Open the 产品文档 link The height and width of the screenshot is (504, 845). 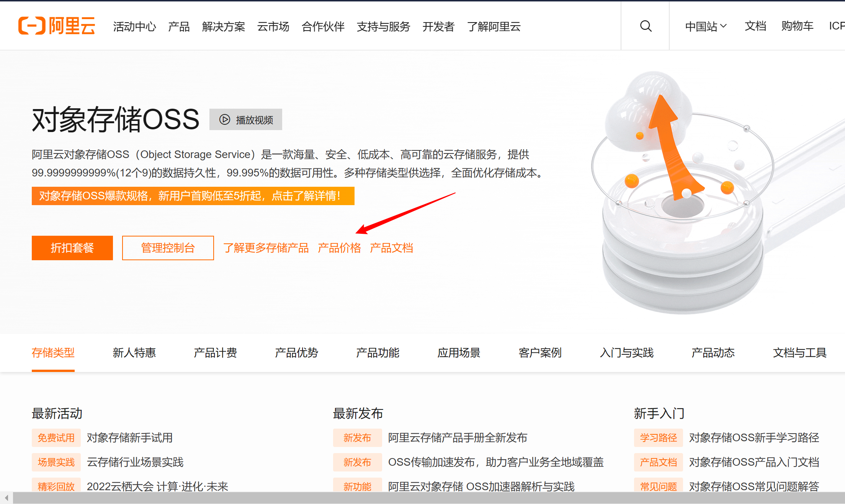coord(391,248)
